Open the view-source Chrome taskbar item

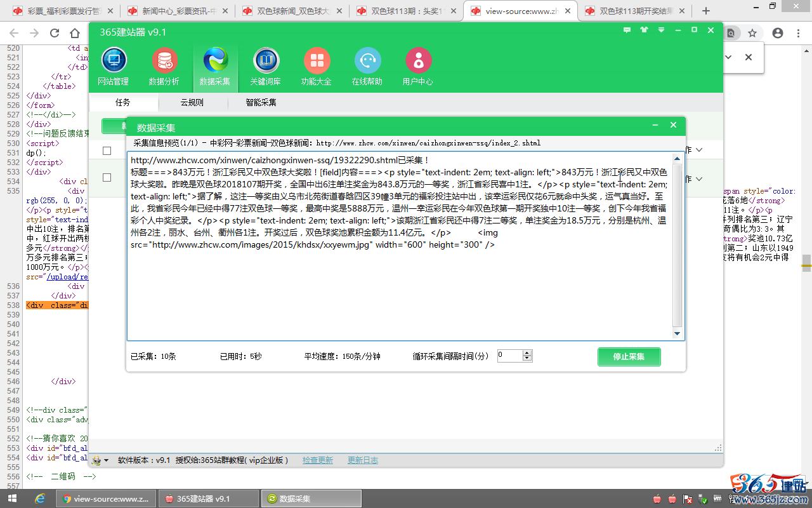tap(105, 498)
